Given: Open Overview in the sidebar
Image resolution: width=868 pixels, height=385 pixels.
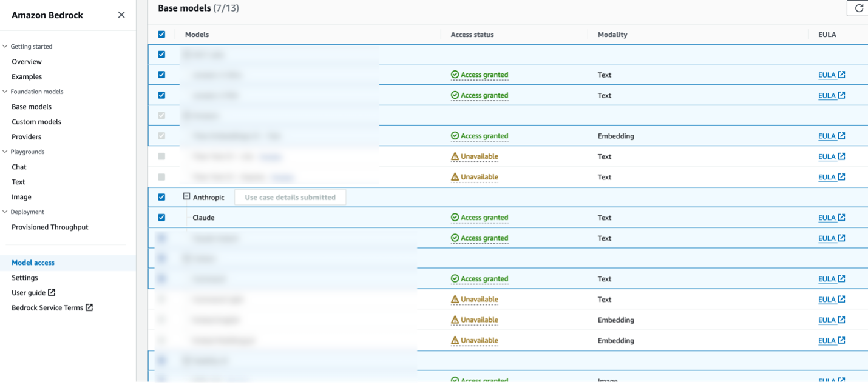Looking at the screenshot, I should point(27,61).
